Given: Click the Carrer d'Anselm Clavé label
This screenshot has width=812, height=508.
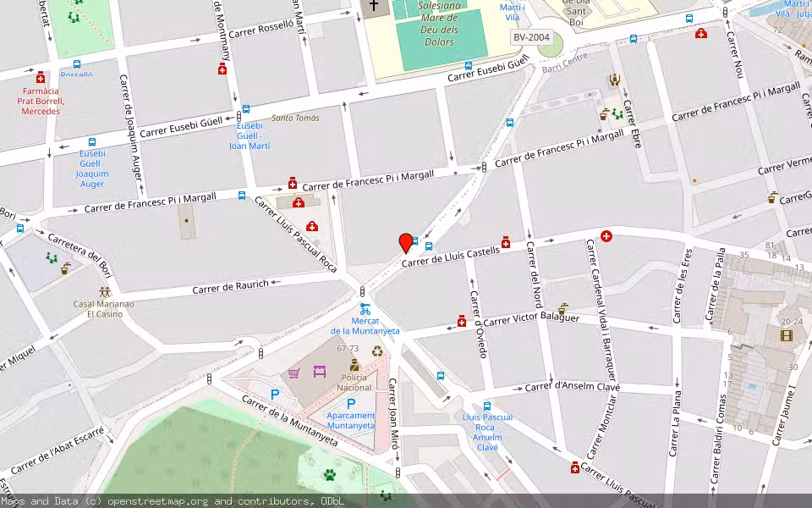Looking at the screenshot, I should pyautogui.click(x=573, y=387).
